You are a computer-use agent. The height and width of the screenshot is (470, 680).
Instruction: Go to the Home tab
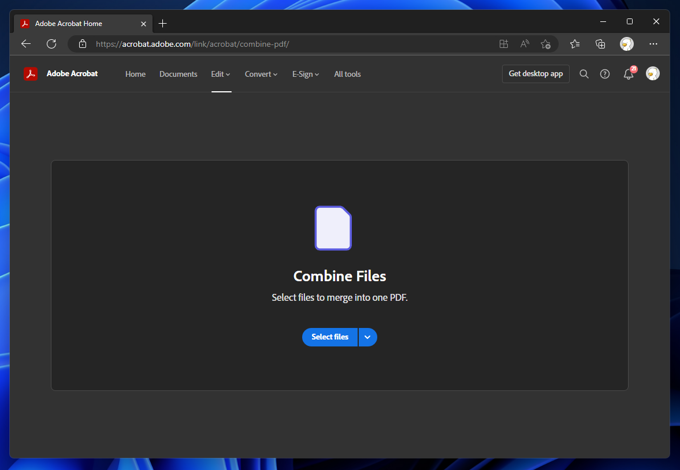(135, 74)
